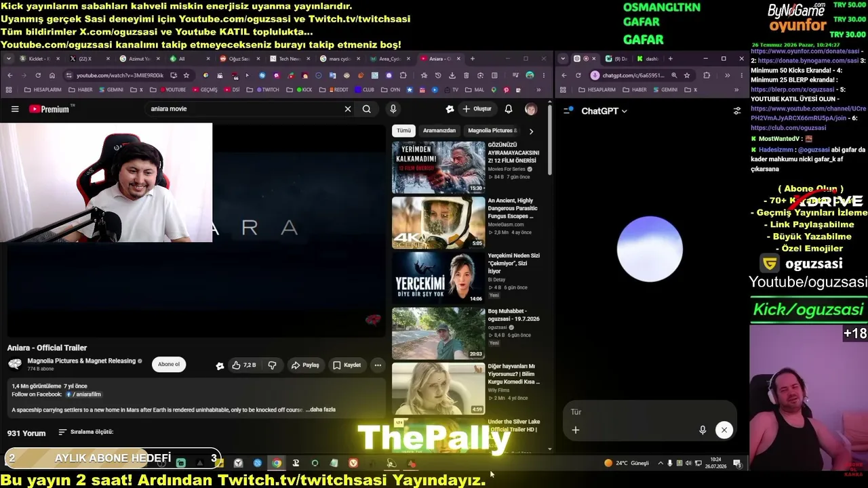
Task: Expand description with '...daha fazla'
Action: pyautogui.click(x=321, y=410)
